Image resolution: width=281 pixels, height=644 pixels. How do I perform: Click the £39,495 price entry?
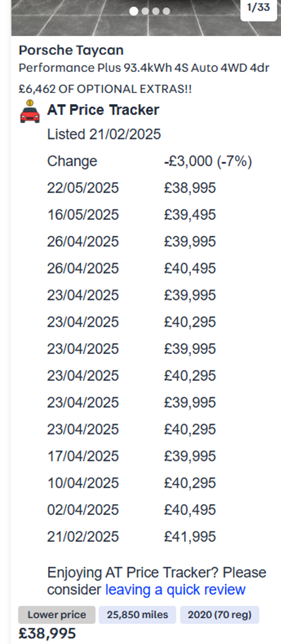[190, 215]
